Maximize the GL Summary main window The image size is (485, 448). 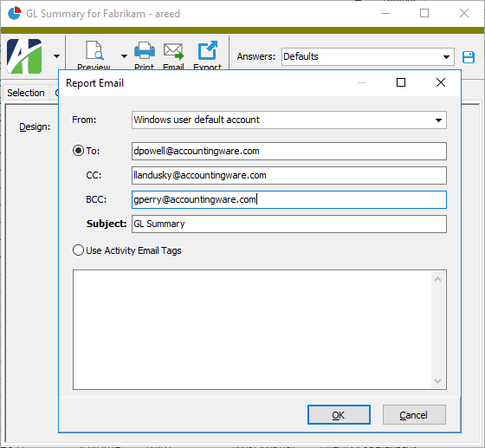424,13
